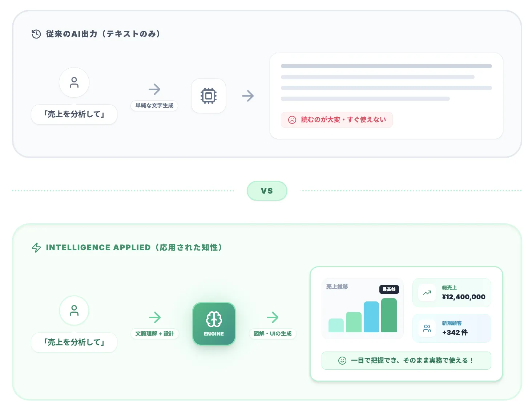
Task: Click the people icon on the 新規顧客 card
Action: click(427, 328)
